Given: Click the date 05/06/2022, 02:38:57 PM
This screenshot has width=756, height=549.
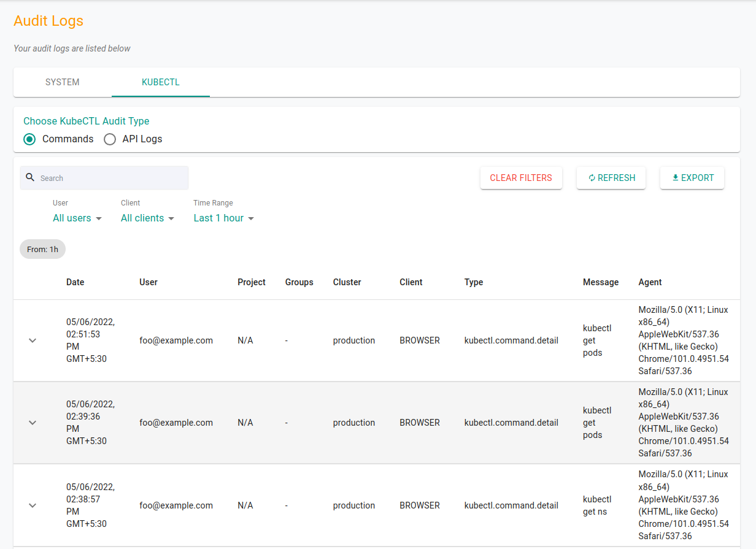Looking at the screenshot, I should (90, 505).
